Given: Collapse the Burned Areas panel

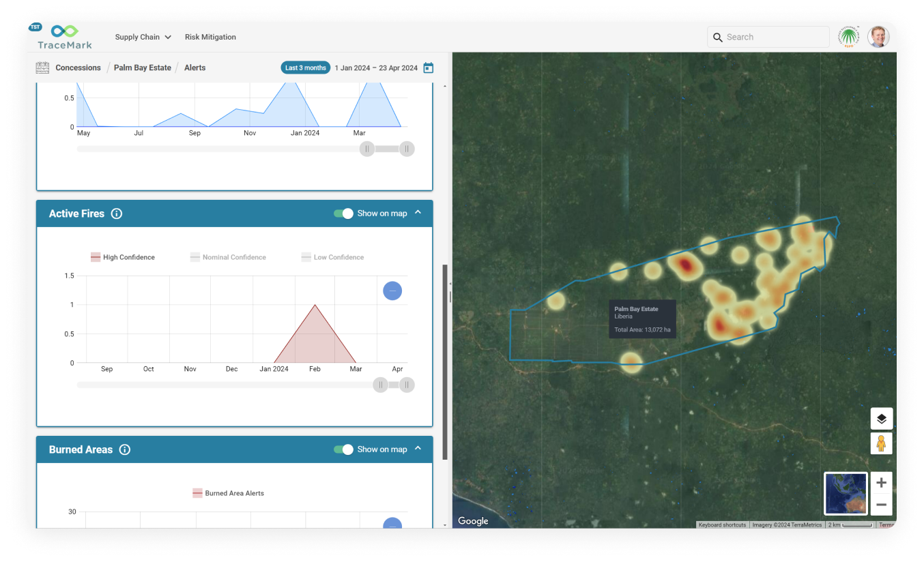Looking at the screenshot, I should click(x=418, y=449).
